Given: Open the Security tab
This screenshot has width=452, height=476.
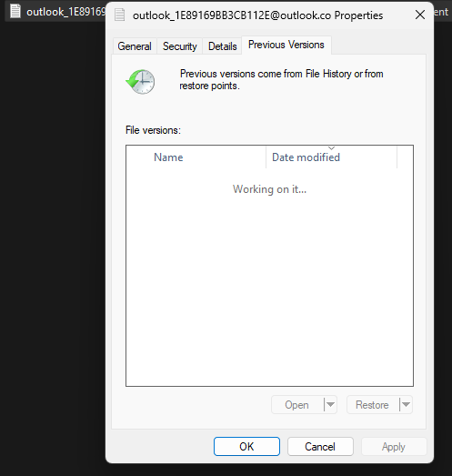Looking at the screenshot, I should (x=179, y=46).
